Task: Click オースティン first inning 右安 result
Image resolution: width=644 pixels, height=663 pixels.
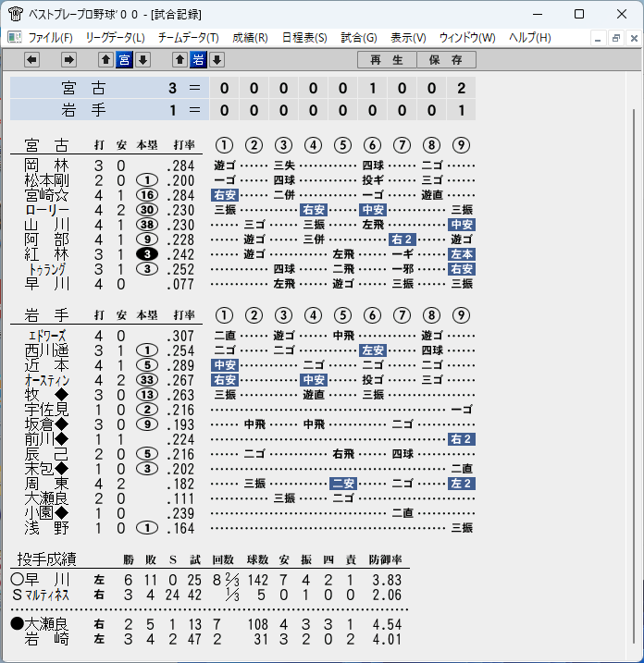Action: pyautogui.click(x=225, y=380)
